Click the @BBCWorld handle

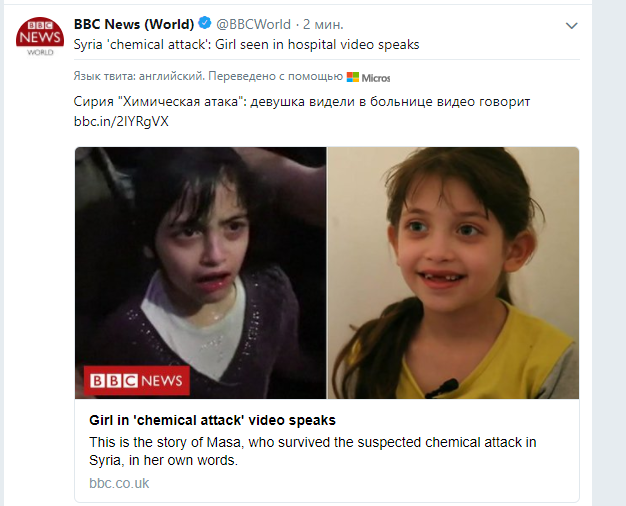click(x=254, y=24)
